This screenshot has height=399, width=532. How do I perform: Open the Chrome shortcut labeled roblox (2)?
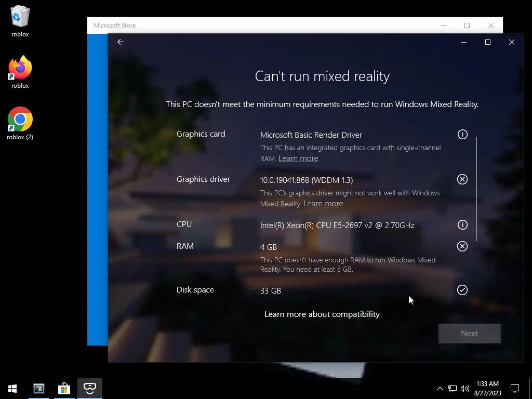pyautogui.click(x=20, y=124)
